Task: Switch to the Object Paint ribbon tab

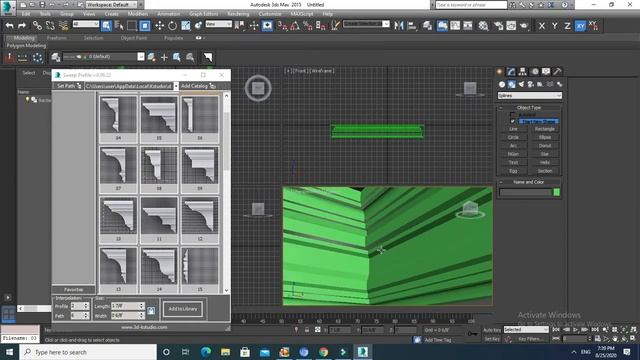Action: coord(133,38)
